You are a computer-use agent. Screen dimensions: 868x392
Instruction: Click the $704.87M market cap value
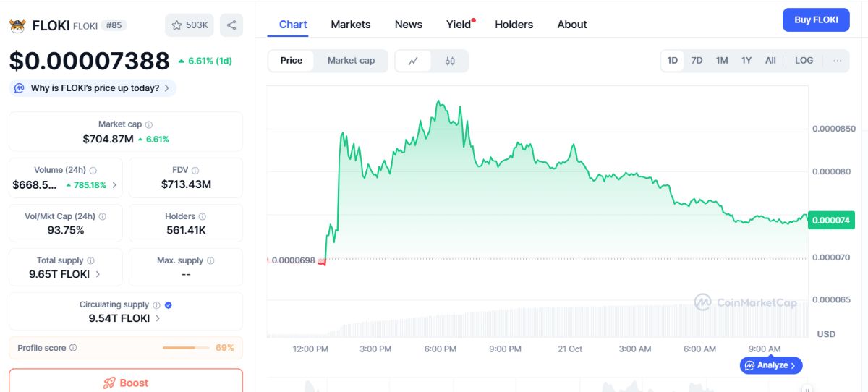click(x=108, y=139)
